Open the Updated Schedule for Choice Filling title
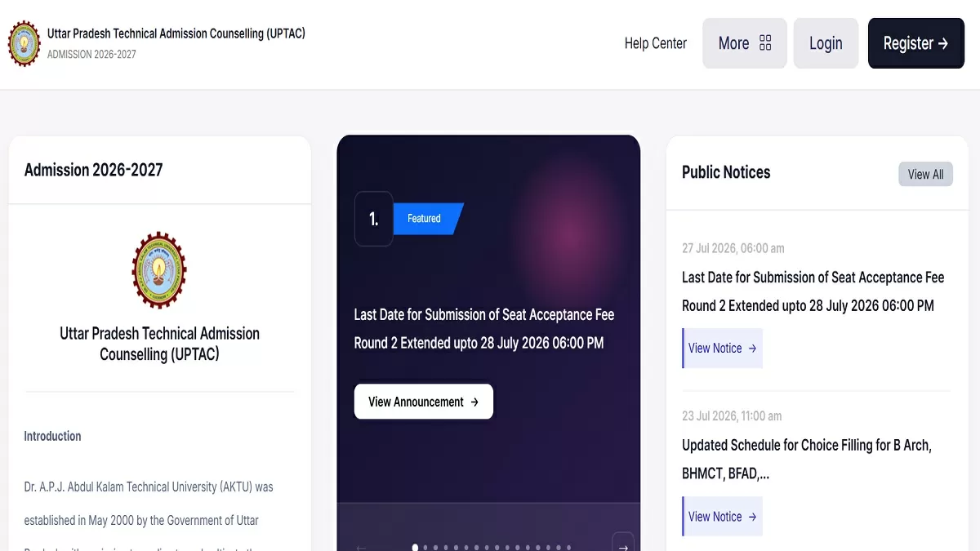Image resolution: width=980 pixels, height=551 pixels. pos(807,459)
